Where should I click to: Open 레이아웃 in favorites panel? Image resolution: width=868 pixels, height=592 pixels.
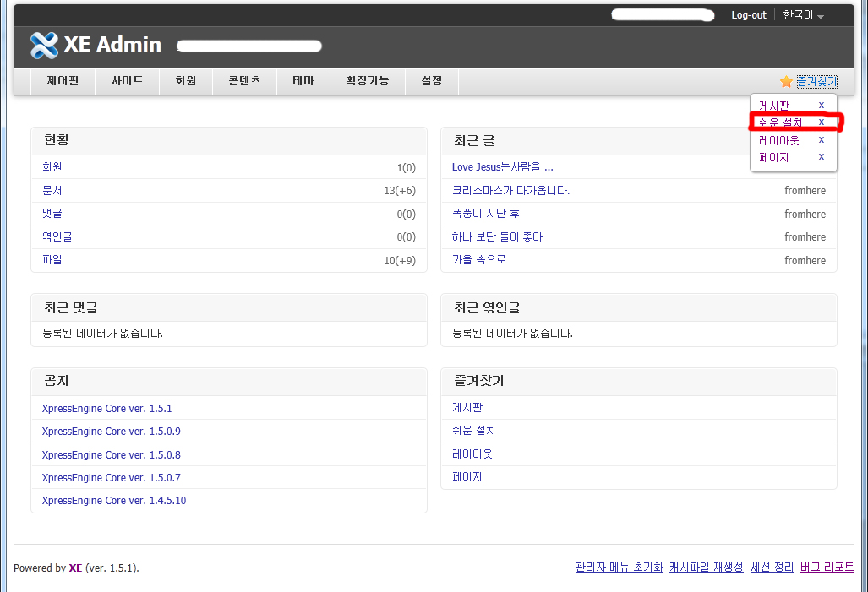click(x=472, y=454)
